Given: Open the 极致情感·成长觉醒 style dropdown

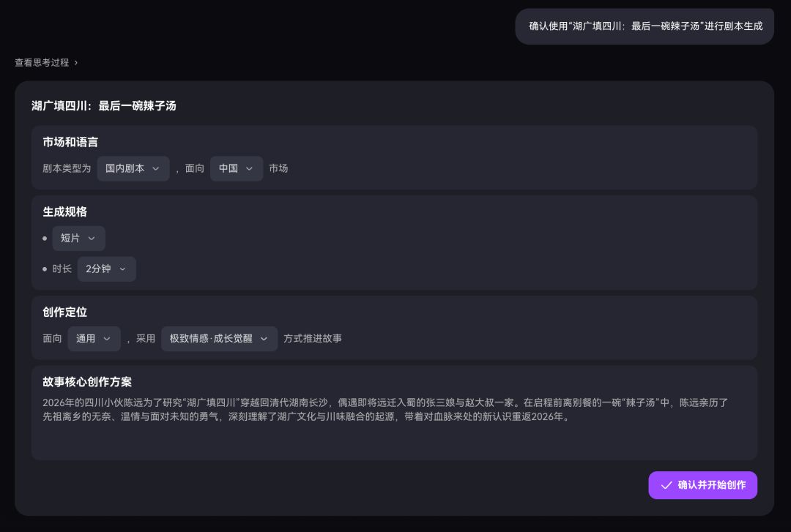Looking at the screenshot, I should tap(220, 339).
